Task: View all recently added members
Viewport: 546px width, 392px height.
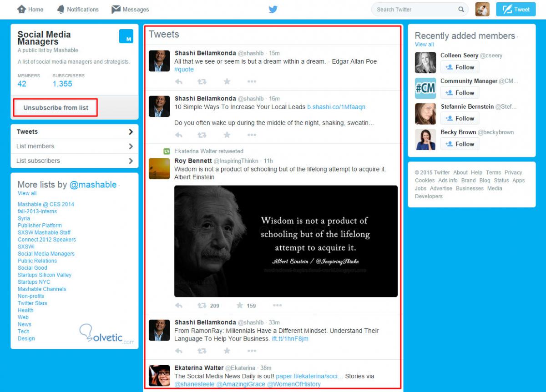Action: [424, 45]
